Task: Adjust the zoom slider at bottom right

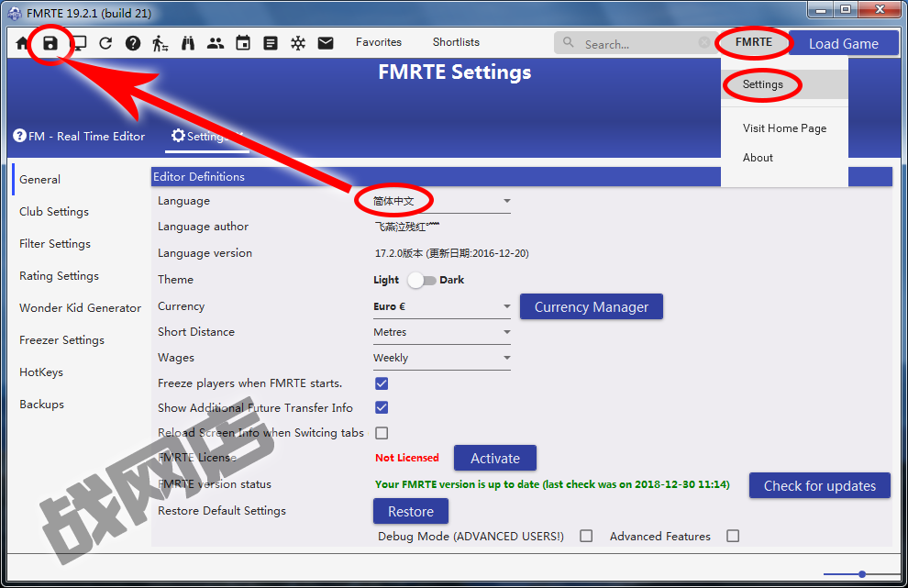Action: [862, 574]
